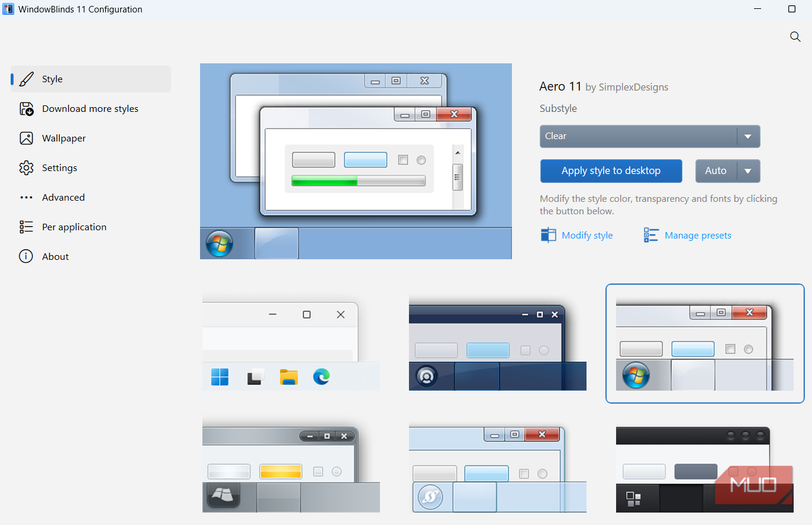The width and height of the screenshot is (812, 525).
Task: Select the light blue style with S orb
Action: pos(498,465)
